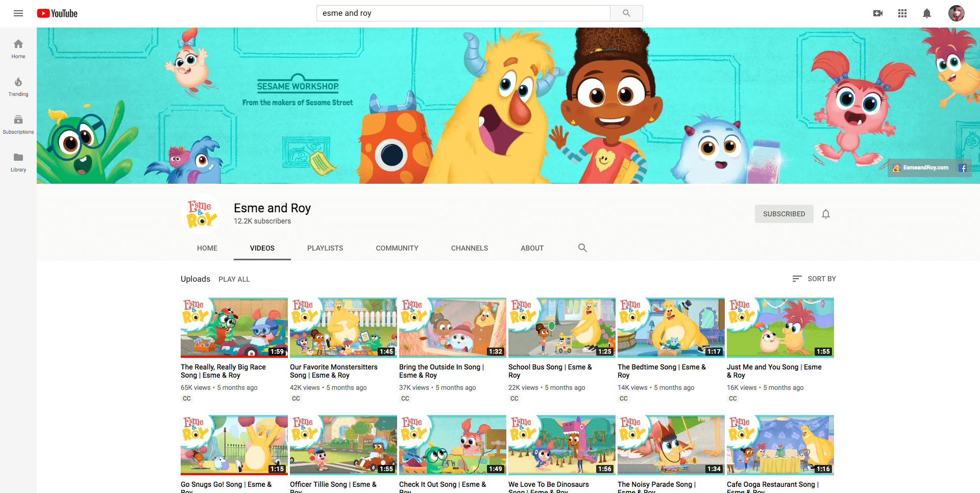Switch to the About tab
This screenshot has height=493, width=980.
pyautogui.click(x=532, y=248)
